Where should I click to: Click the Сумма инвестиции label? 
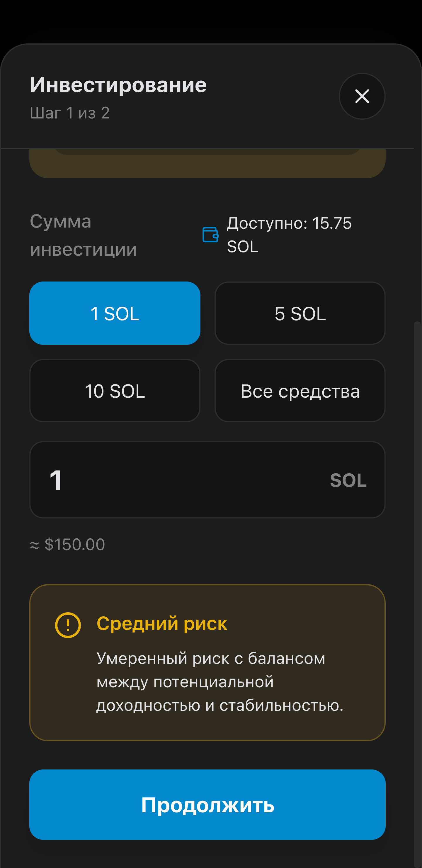click(83, 235)
